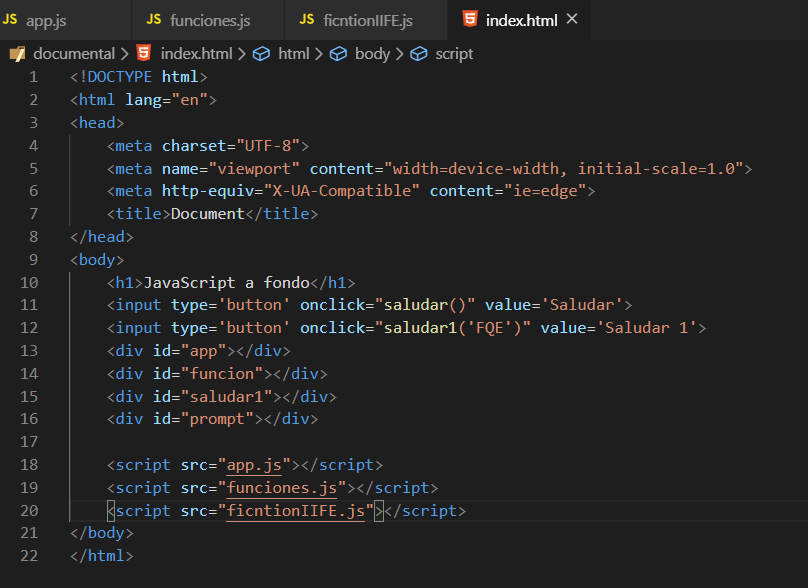
Task: Click line number 1 in the gutter
Action: point(33,77)
